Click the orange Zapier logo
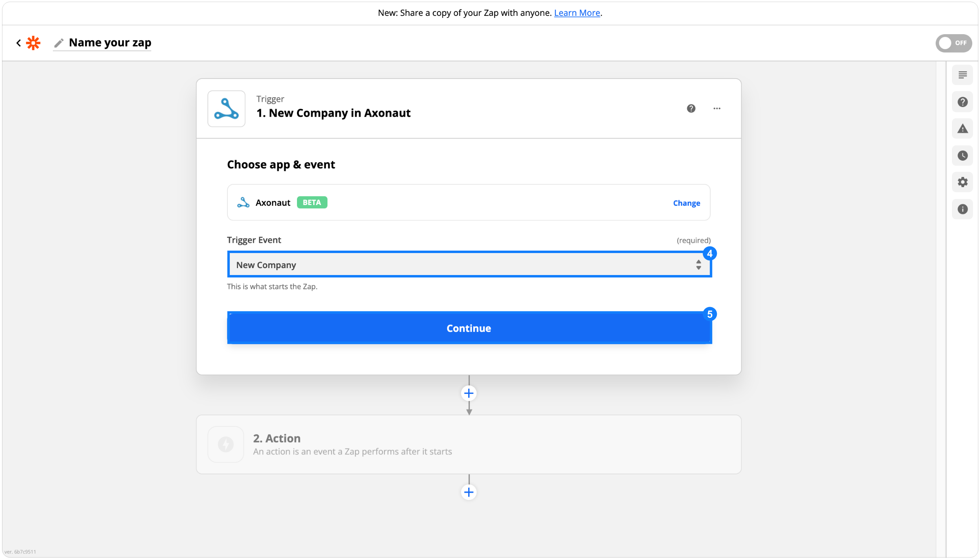 coord(33,43)
